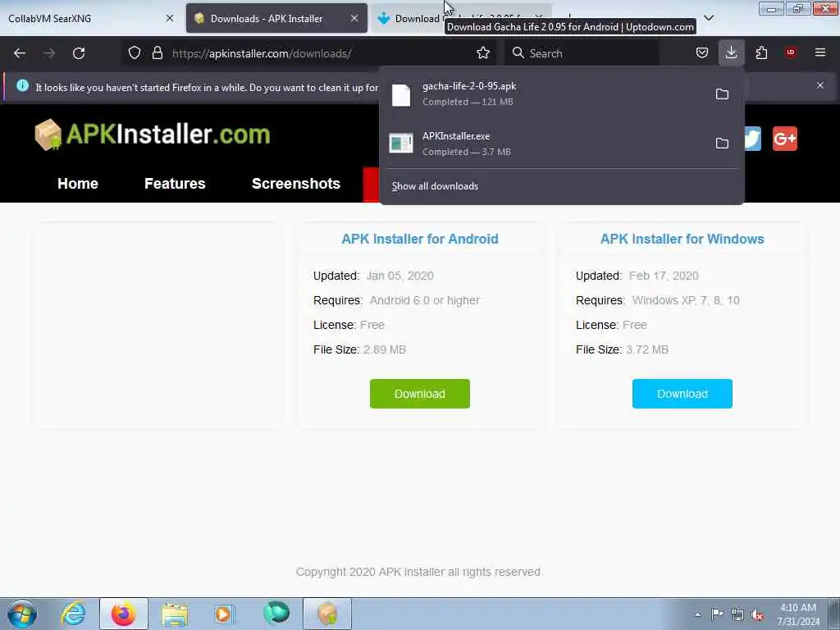Select the gacha-life-2-0-95.apk download entry

point(561,94)
